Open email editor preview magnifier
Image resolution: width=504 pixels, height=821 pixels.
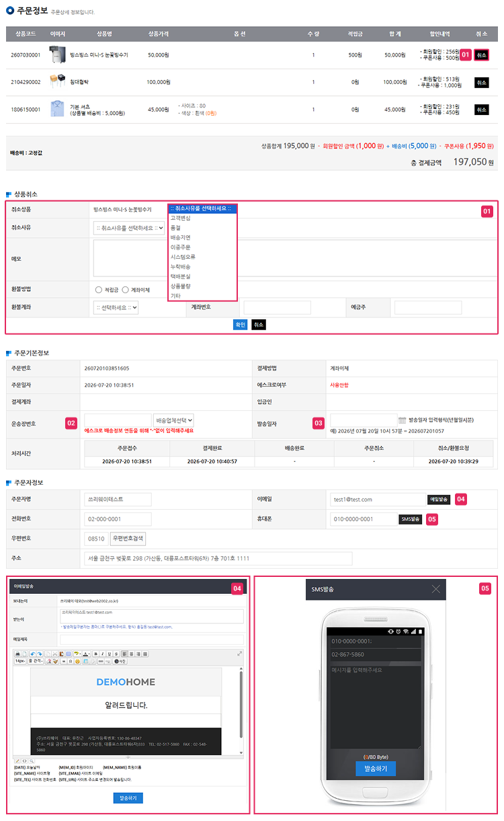click(x=32, y=760)
